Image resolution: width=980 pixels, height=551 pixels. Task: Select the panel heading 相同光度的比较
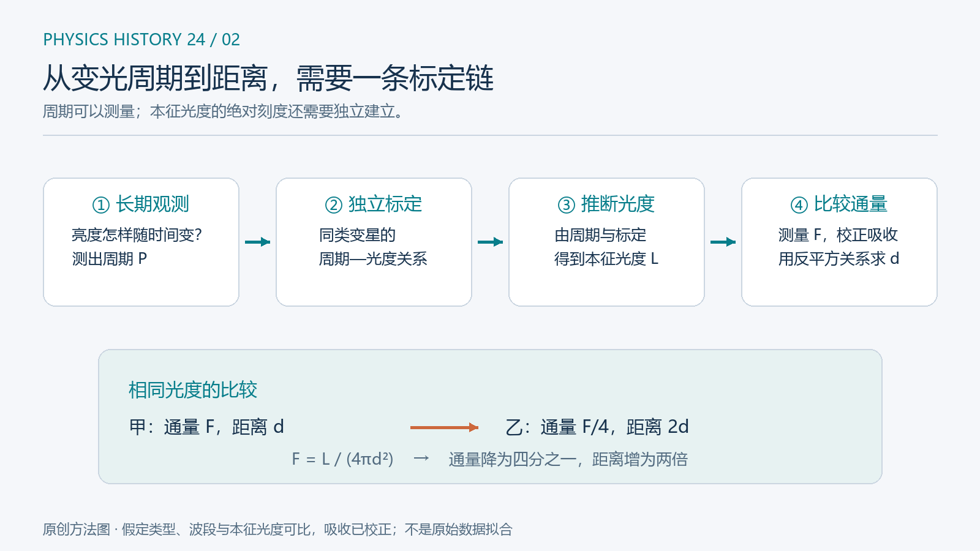pyautogui.click(x=193, y=390)
